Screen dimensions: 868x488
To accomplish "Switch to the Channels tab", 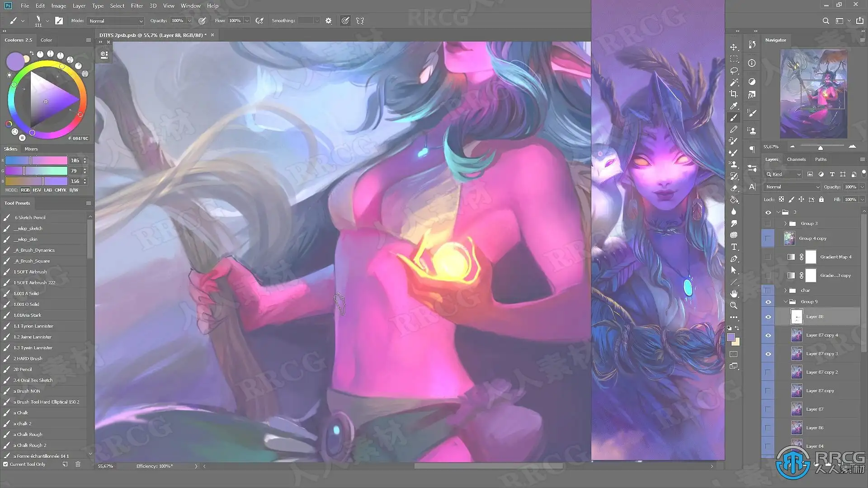I will tap(796, 160).
